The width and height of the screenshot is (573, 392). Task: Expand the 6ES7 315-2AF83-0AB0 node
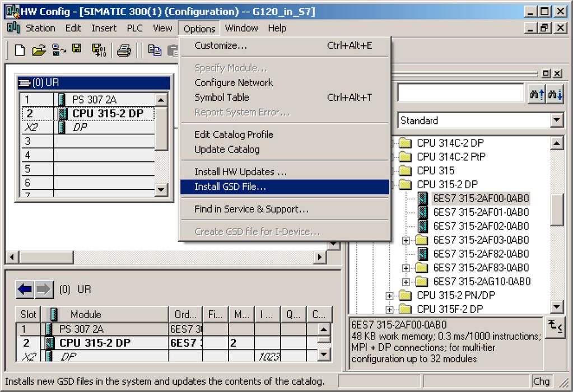tap(406, 268)
